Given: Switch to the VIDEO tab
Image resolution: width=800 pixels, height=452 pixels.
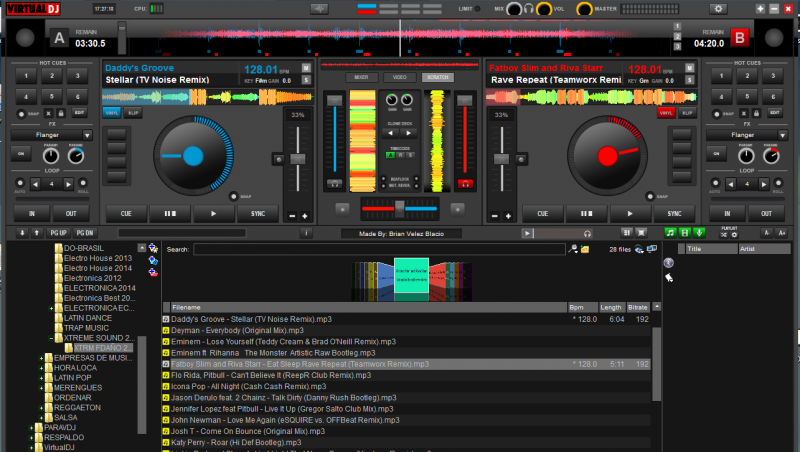Looking at the screenshot, I should pyautogui.click(x=399, y=78).
